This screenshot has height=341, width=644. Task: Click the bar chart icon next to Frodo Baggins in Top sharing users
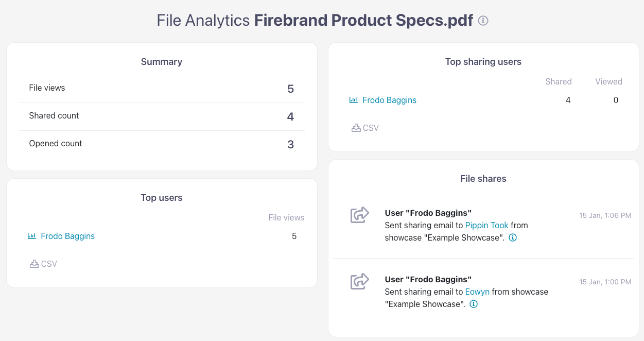click(353, 100)
